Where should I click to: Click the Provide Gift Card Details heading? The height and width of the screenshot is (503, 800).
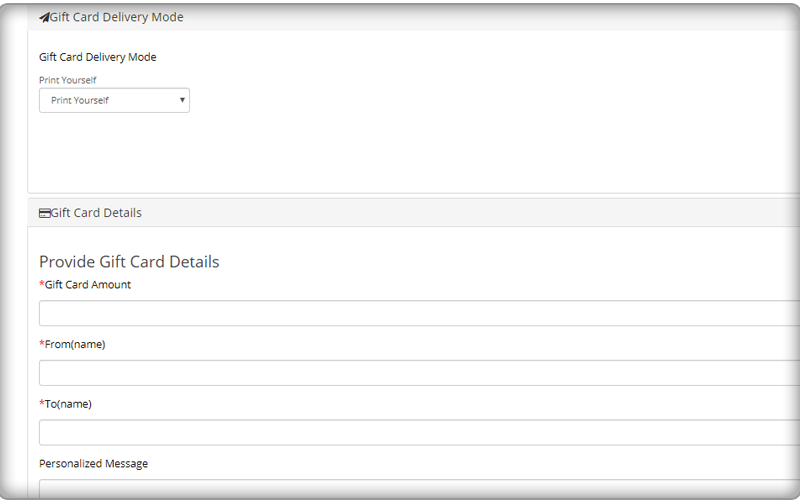tap(129, 262)
